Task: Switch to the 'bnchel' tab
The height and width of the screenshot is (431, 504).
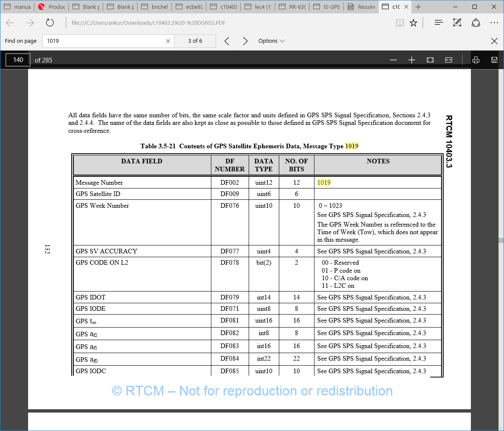Action: [x=155, y=7]
